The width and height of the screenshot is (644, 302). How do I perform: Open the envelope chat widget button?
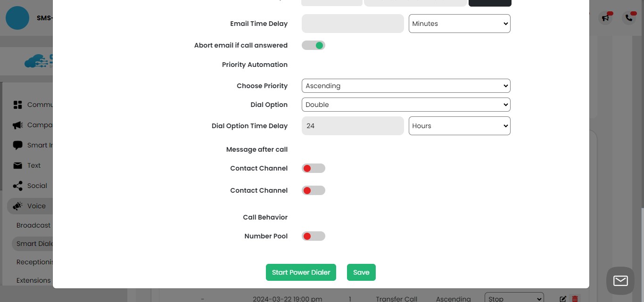point(620,281)
